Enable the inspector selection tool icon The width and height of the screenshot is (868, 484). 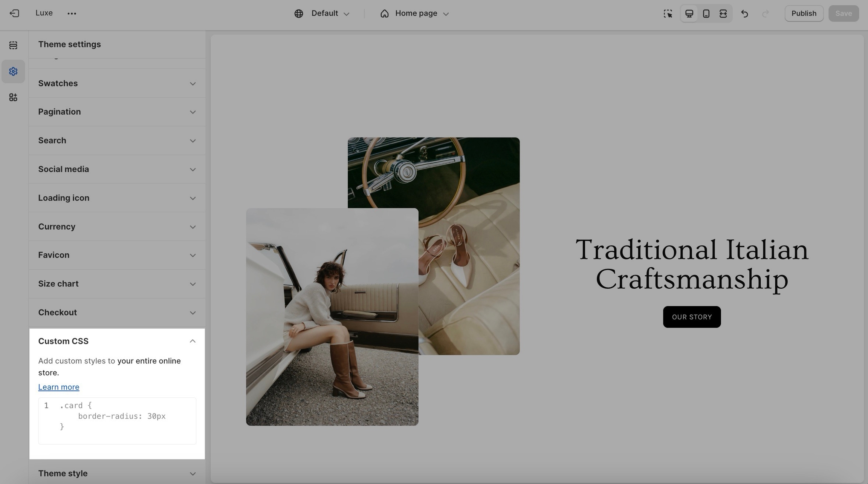click(668, 14)
